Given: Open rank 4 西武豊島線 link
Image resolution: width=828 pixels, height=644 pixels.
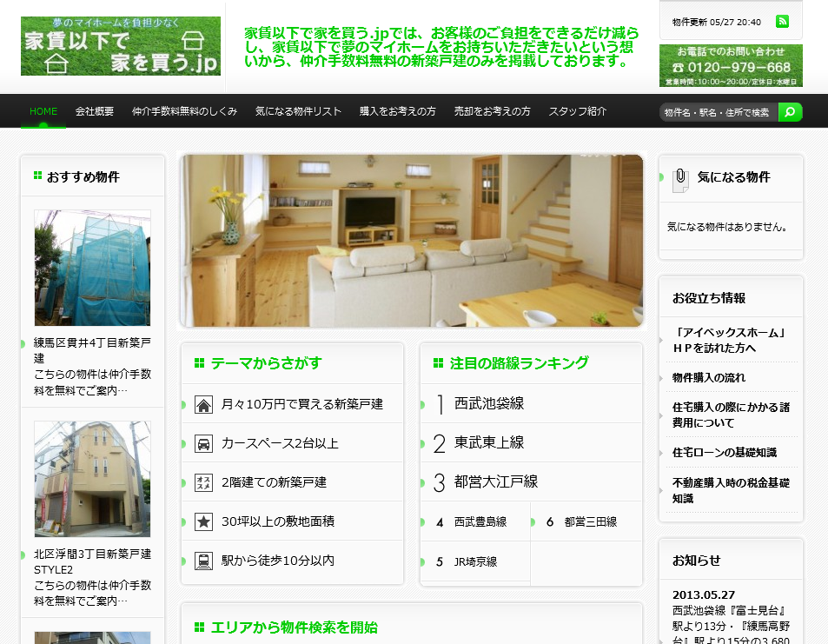Looking at the screenshot, I should [x=480, y=522].
